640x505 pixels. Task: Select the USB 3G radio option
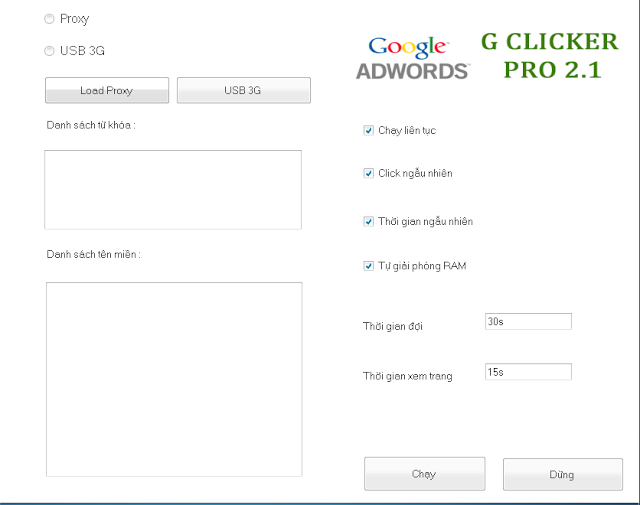[49, 51]
